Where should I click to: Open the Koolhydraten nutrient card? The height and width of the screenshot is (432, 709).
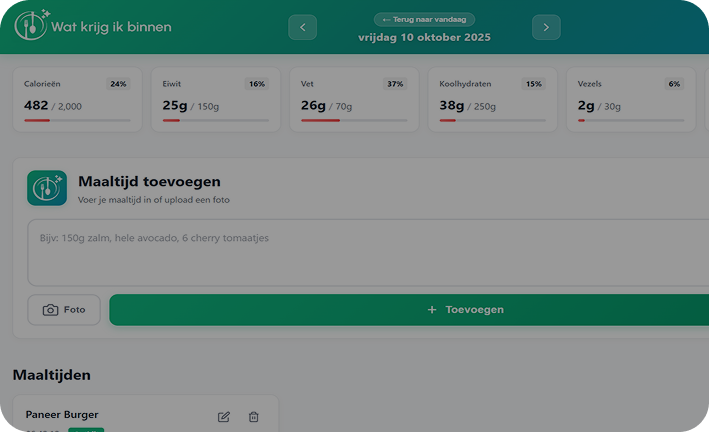(492, 100)
